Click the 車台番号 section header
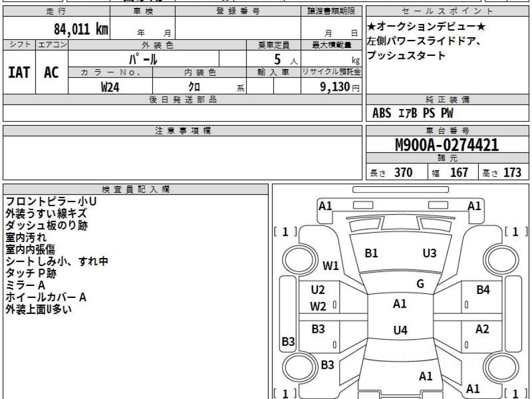 448,131
